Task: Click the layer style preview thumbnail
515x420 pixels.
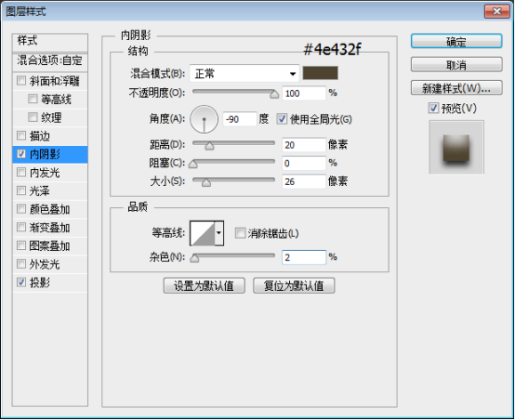Action: click(x=456, y=147)
